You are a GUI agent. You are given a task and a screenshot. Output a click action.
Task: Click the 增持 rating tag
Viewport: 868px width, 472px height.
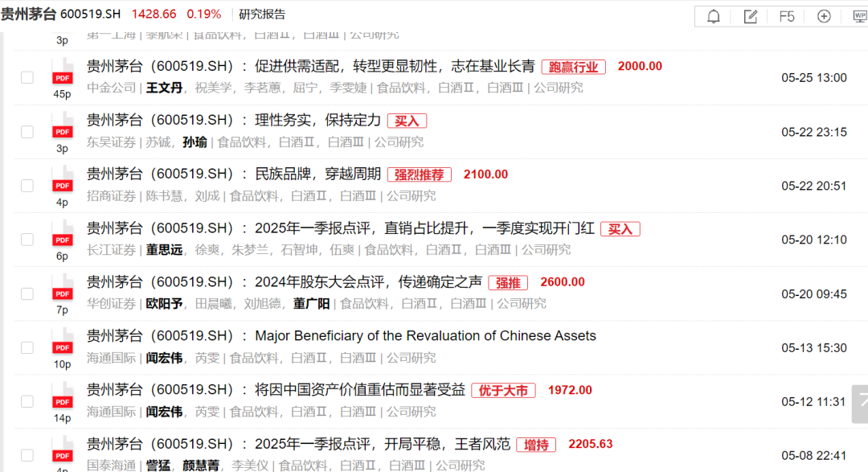(x=536, y=445)
